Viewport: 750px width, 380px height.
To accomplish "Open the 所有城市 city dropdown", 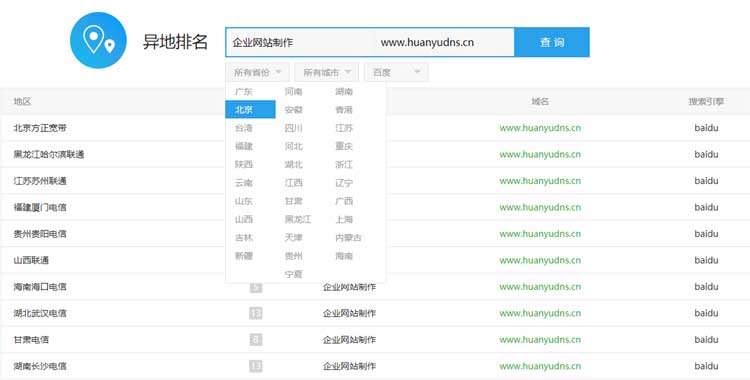I will click(x=327, y=72).
